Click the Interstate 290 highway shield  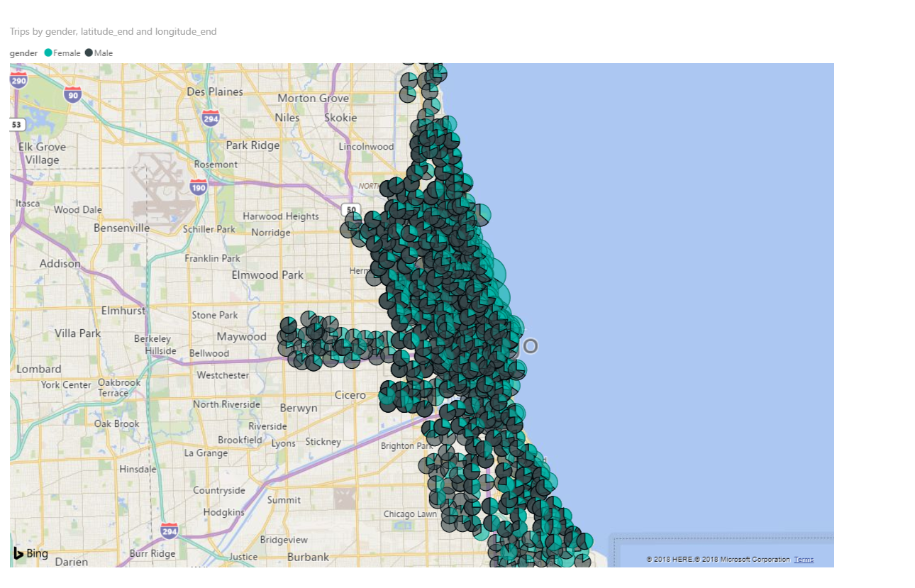pyautogui.click(x=19, y=79)
